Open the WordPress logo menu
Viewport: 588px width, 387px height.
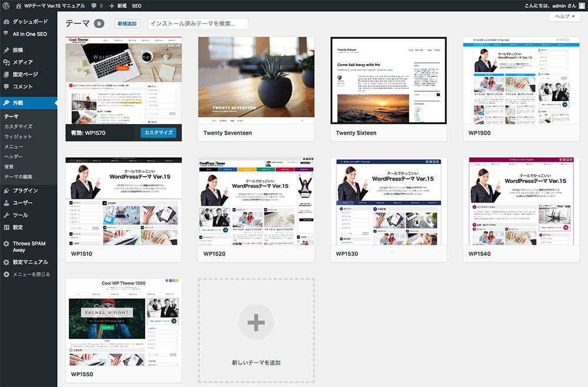(x=6, y=6)
